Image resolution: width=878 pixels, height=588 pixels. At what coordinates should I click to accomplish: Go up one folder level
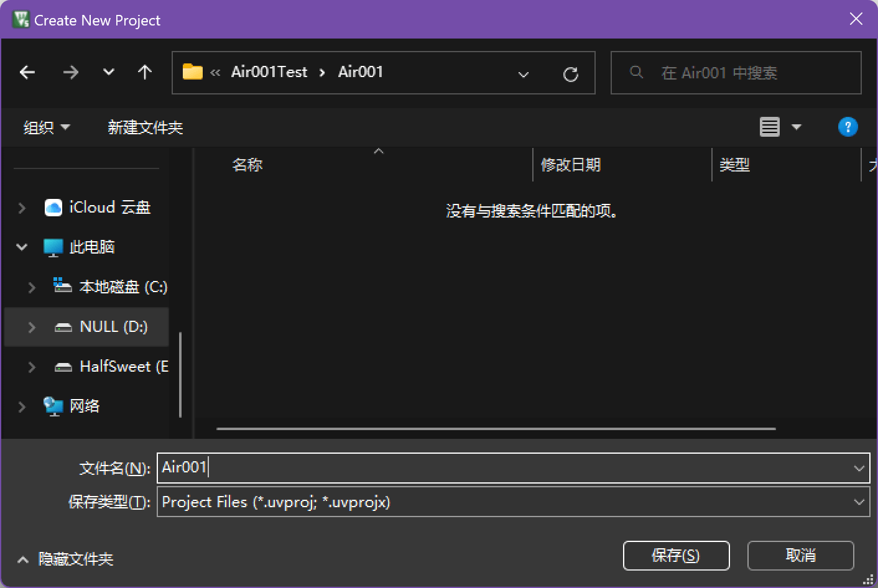(x=145, y=73)
